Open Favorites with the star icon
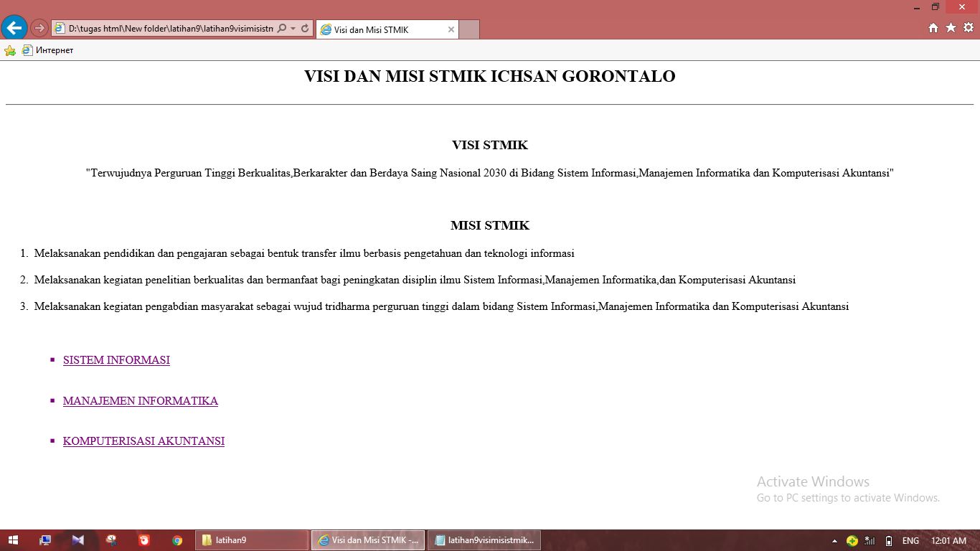Viewport: 980px width, 551px height. (951, 28)
